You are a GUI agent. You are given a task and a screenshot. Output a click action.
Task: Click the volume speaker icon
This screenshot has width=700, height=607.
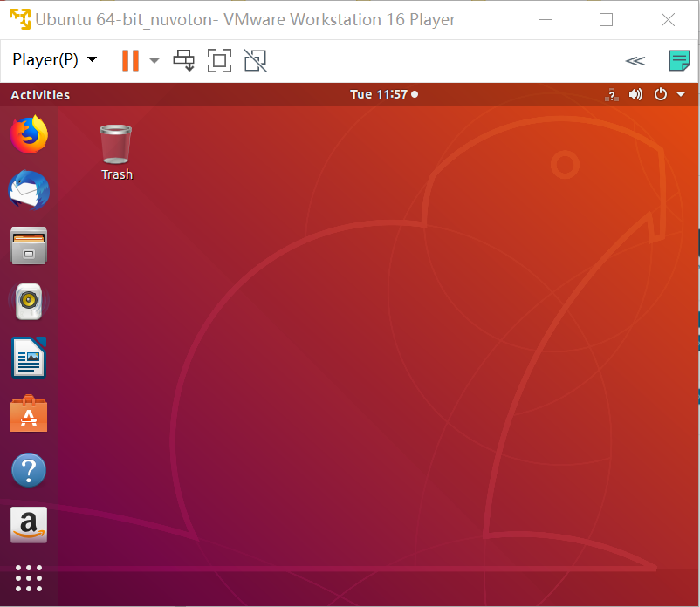coord(635,94)
